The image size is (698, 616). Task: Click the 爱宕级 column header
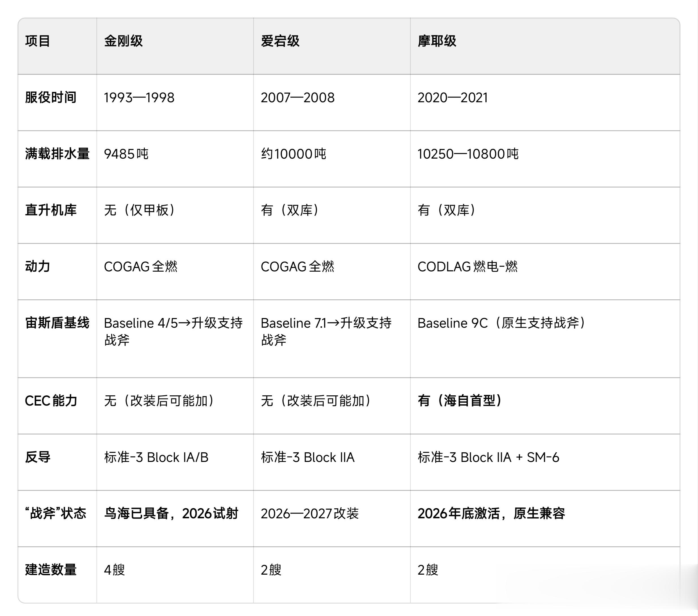tap(280, 41)
